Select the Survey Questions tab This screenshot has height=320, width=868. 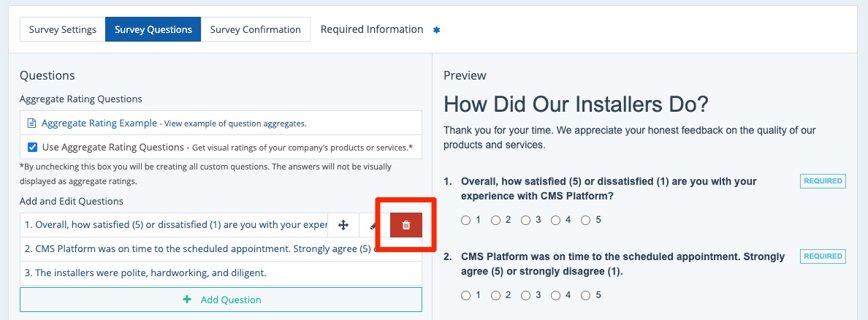tap(153, 30)
